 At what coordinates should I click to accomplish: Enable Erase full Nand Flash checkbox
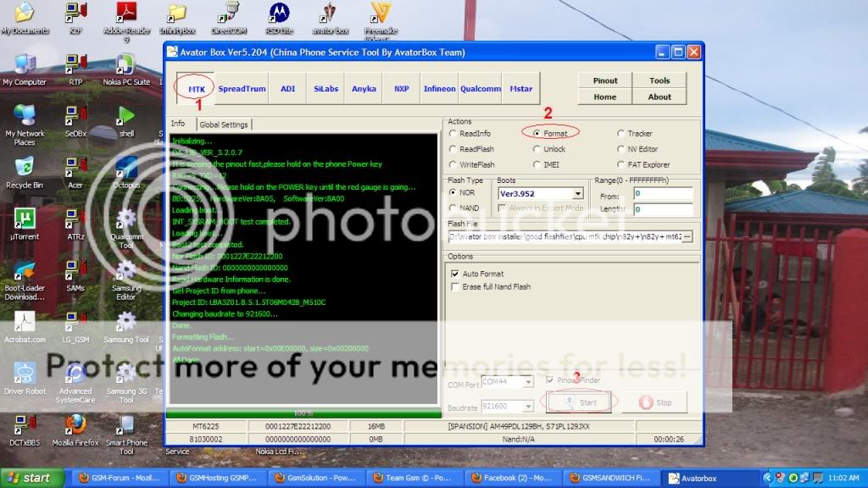click(455, 287)
